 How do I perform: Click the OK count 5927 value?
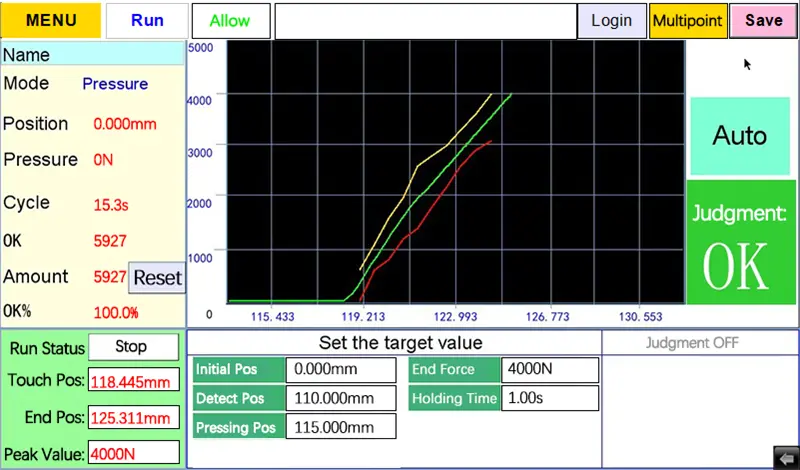click(x=110, y=241)
